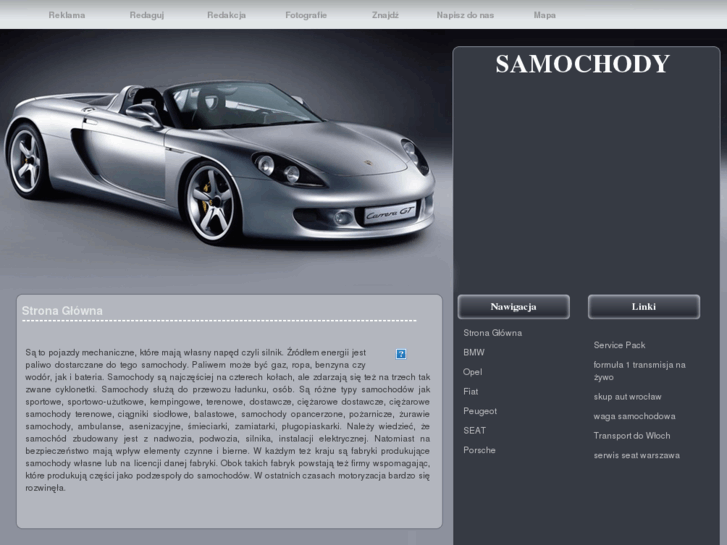Go to the Opel page
727x545 pixels.
[x=472, y=372]
